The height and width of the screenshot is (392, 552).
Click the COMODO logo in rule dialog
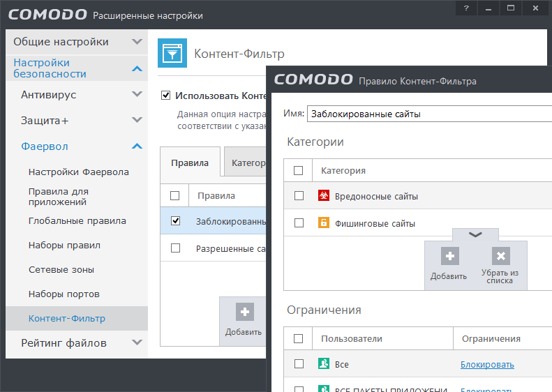coord(313,80)
